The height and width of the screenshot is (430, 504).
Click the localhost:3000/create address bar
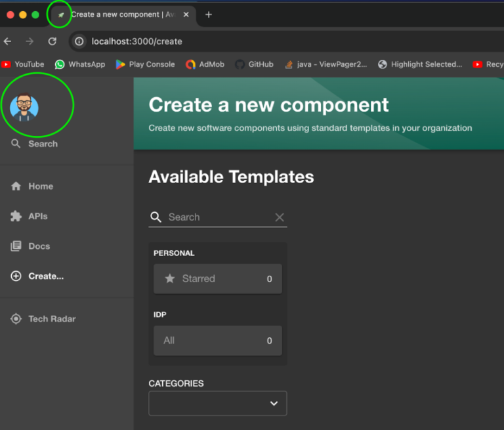click(136, 41)
